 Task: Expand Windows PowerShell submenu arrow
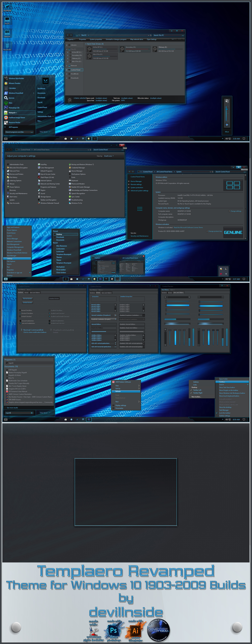pyautogui.click(x=34, y=93)
